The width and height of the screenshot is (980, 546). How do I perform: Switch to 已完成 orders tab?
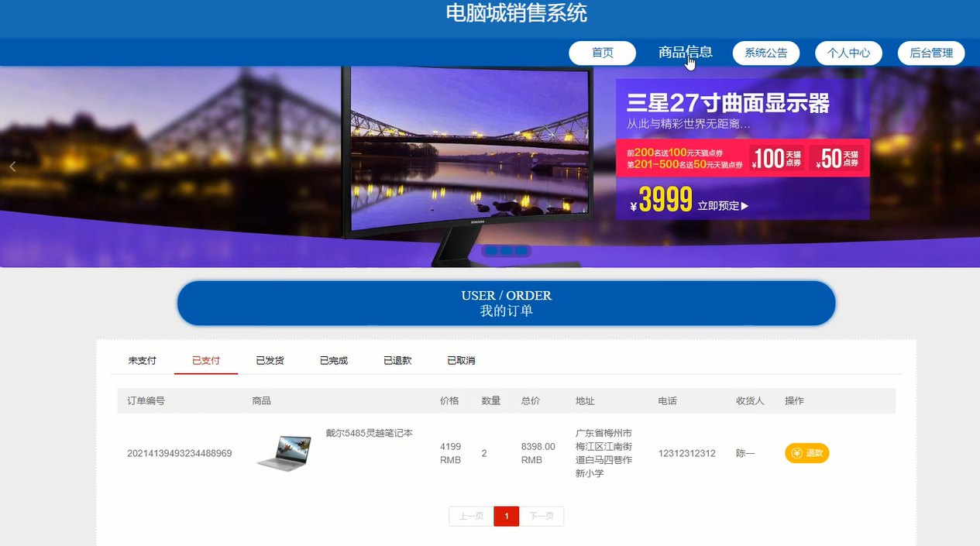click(334, 361)
